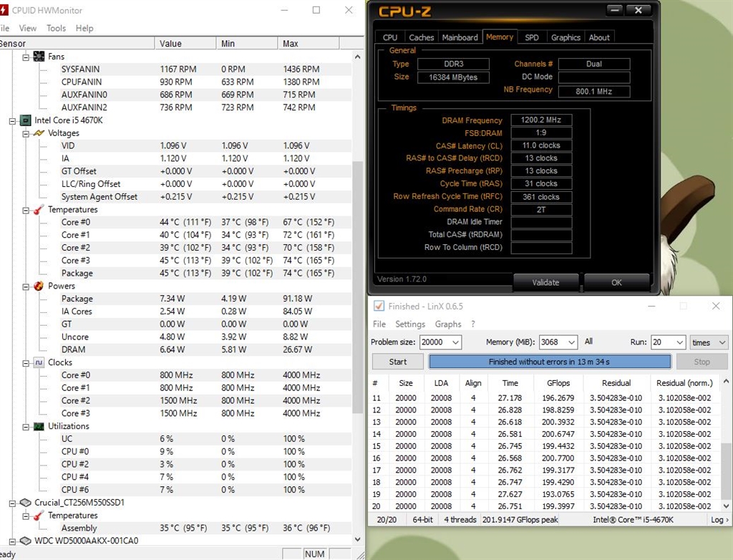Collapse the Utilizations tree node
This screenshot has height=560, width=733.
tap(26, 427)
